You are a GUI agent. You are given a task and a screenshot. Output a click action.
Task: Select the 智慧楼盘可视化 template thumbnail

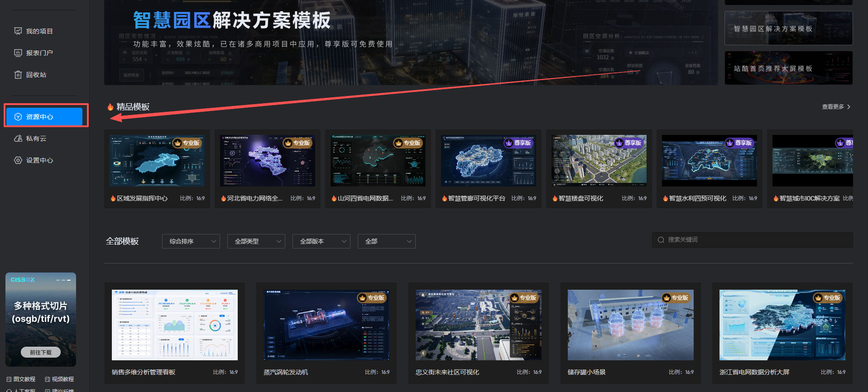click(x=599, y=161)
